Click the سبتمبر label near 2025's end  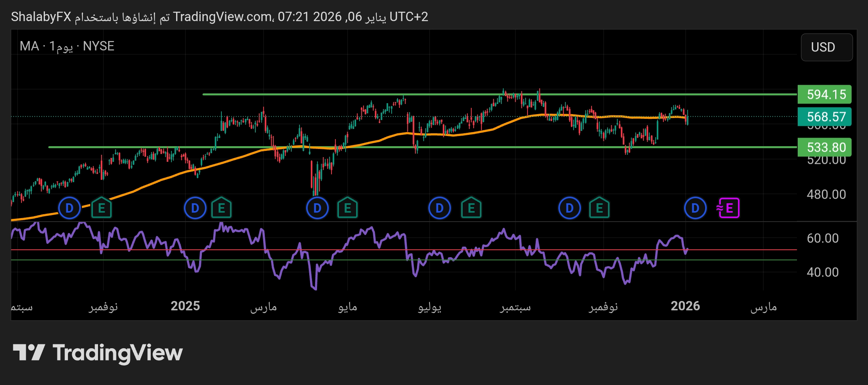515,307
